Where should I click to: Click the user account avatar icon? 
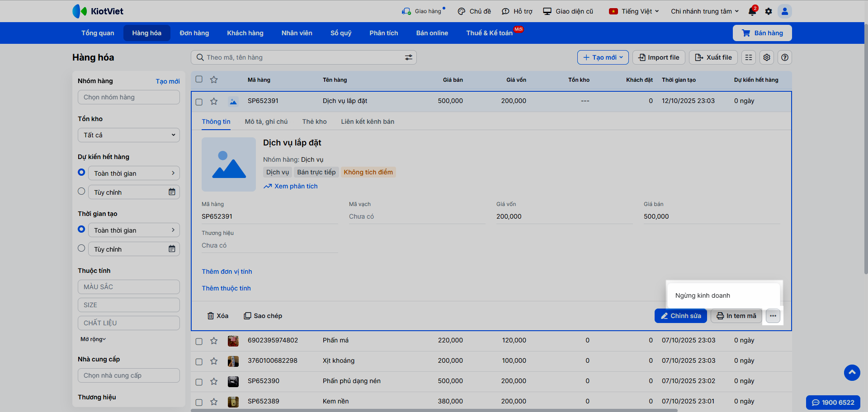(785, 11)
